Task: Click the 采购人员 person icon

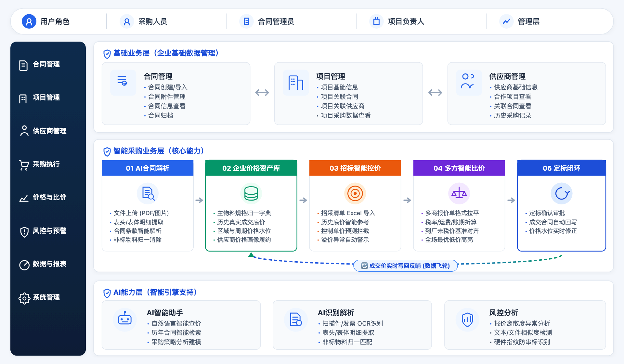Action: click(127, 21)
